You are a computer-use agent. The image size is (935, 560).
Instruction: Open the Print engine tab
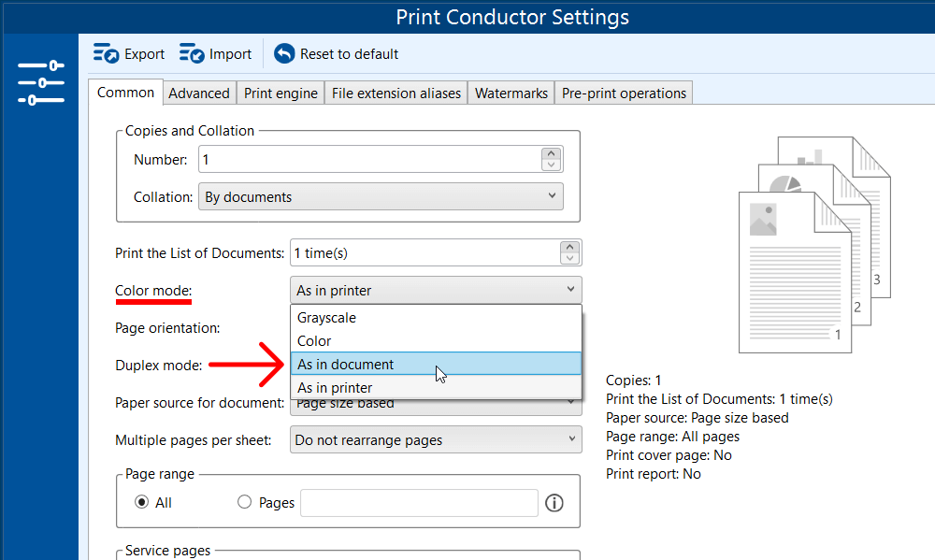click(x=281, y=93)
